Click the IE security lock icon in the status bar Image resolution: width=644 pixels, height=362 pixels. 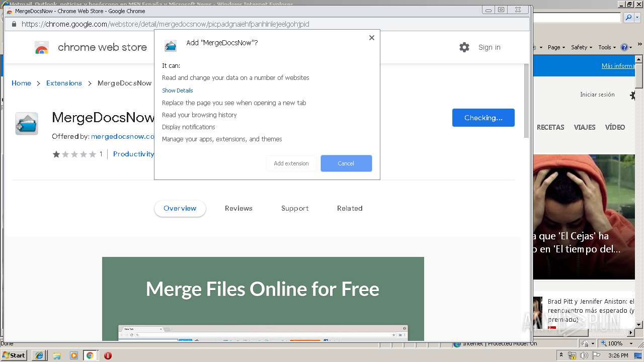586,343
